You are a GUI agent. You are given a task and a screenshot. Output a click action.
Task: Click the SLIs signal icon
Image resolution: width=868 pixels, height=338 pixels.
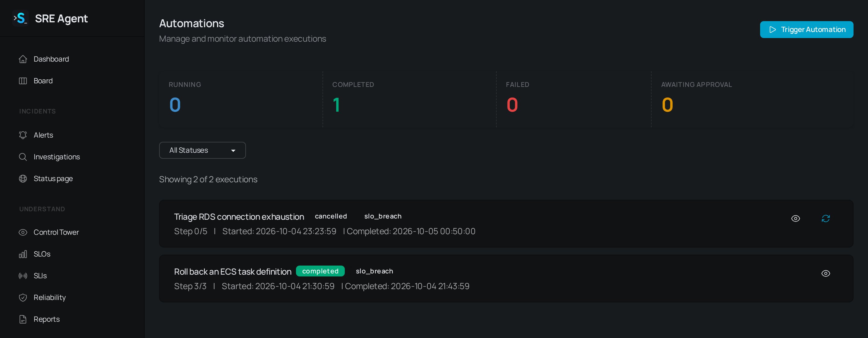pyautogui.click(x=23, y=276)
